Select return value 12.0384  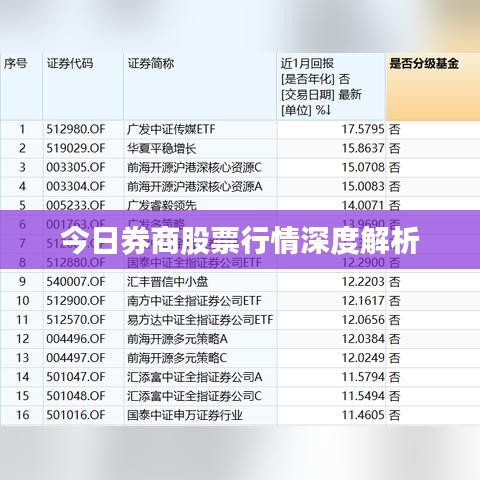tap(363, 339)
